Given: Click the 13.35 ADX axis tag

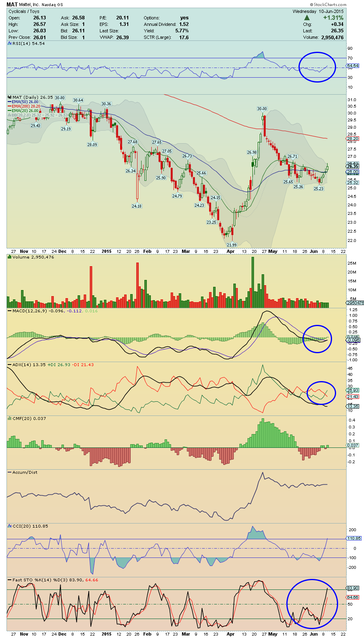Looking at the screenshot, I should point(353,406).
